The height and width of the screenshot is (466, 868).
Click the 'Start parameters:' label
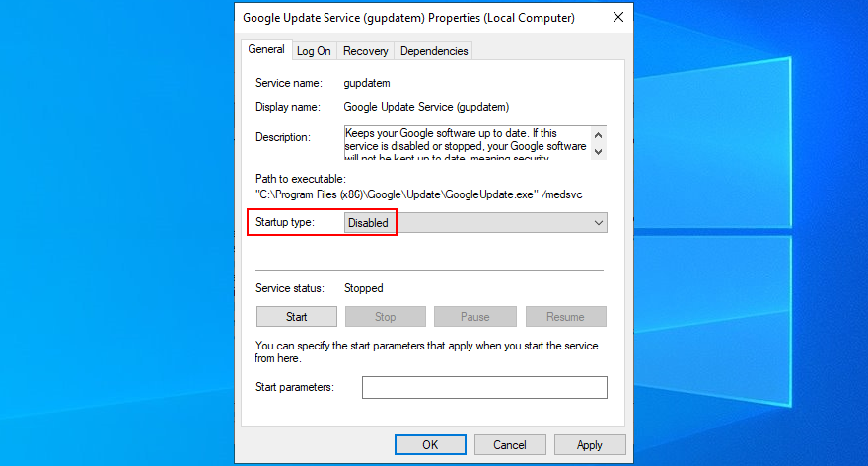pos(295,387)
